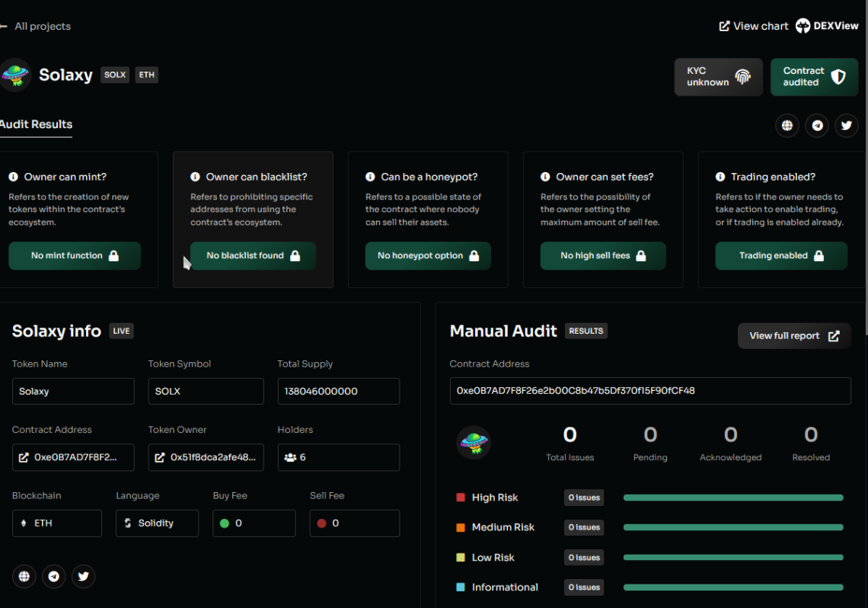Click the Contract audited badge
The image size is (868, 608).
[814, 77]
